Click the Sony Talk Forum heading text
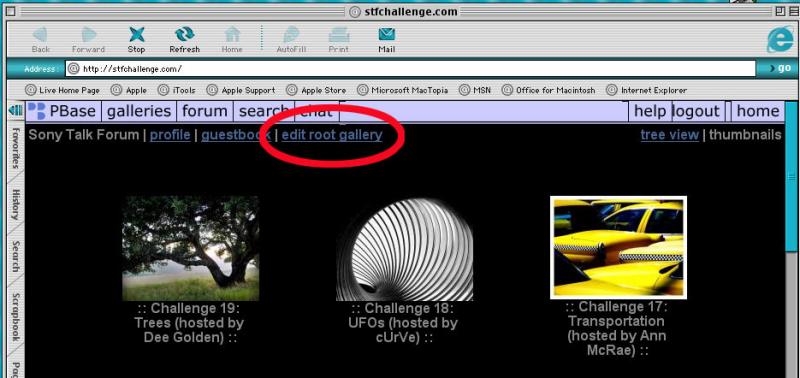 click(x=84, y=135)
